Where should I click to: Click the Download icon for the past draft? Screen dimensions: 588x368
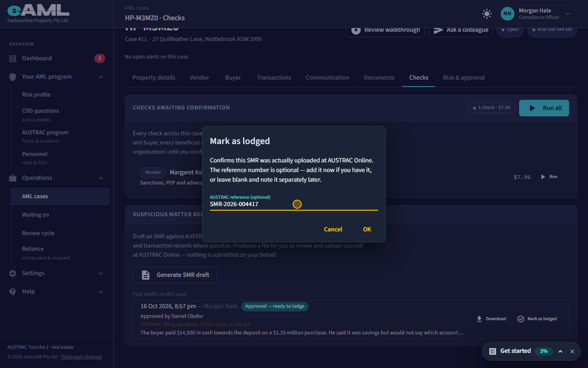pyautogui.click(x=480, y=319)
